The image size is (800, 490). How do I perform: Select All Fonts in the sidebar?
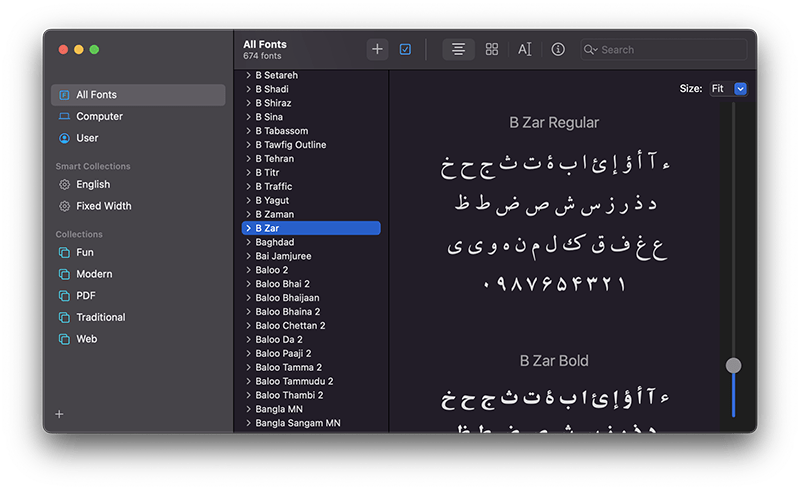[x=138, y=95]
